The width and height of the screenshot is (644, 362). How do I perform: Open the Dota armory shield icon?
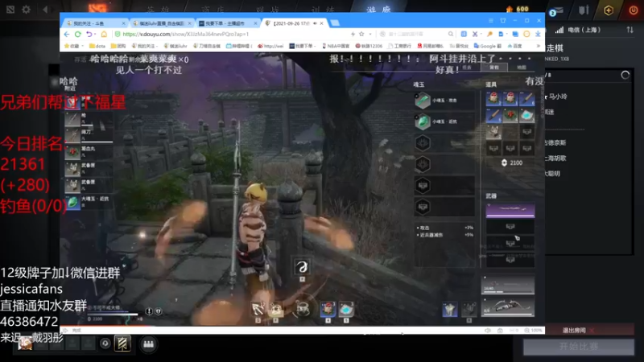coord(583,10)
